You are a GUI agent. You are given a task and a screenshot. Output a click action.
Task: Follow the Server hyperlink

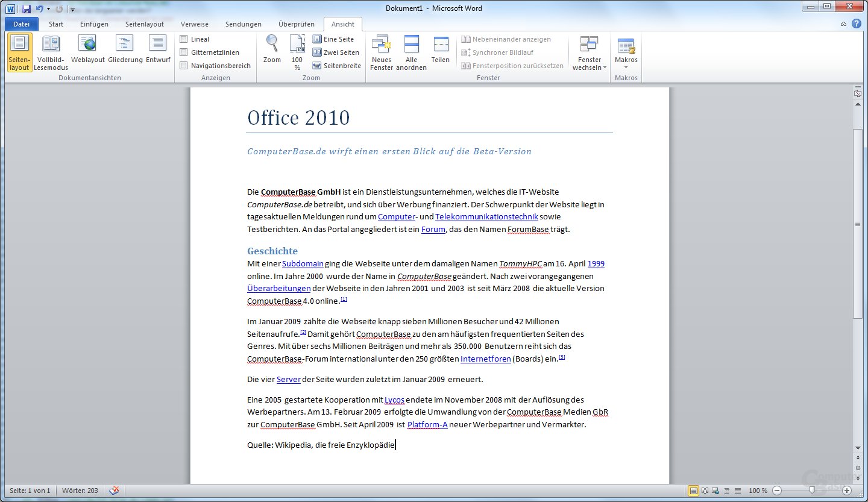tap(288, 379)
